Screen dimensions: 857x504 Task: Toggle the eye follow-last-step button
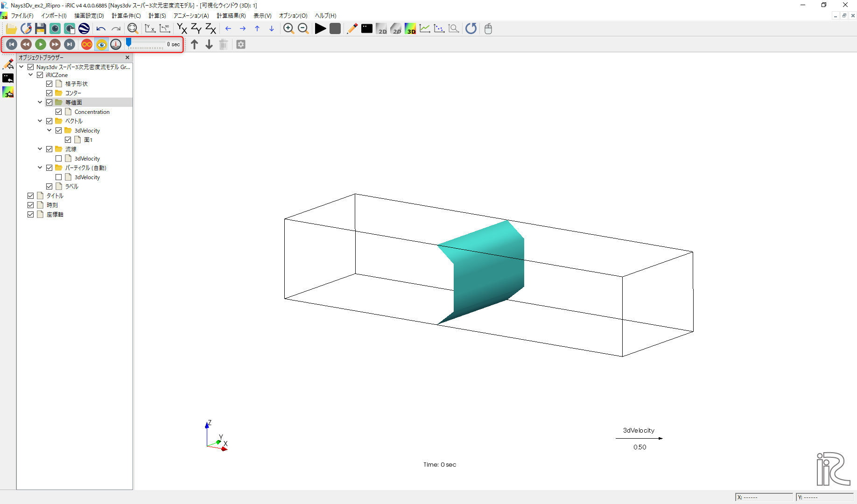click(101, 44)
